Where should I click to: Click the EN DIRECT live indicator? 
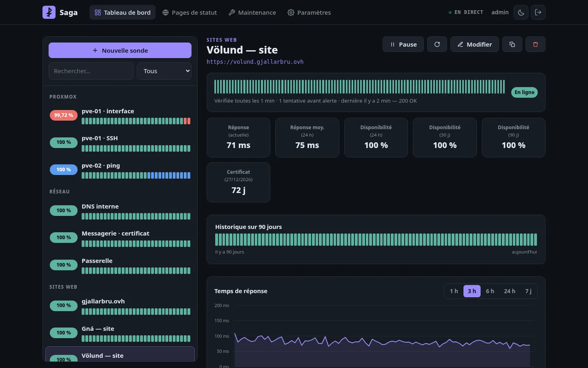466,12
